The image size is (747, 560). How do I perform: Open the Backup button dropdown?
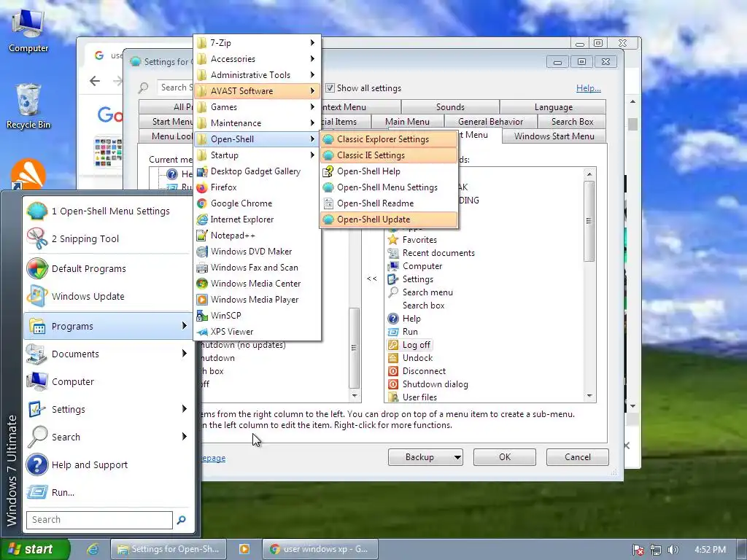point(457,457)
